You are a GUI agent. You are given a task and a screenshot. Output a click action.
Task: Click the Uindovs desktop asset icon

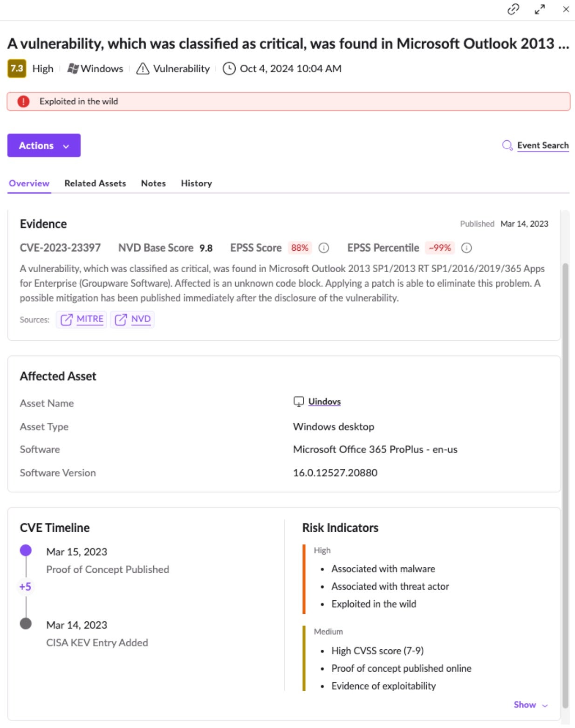298,402
